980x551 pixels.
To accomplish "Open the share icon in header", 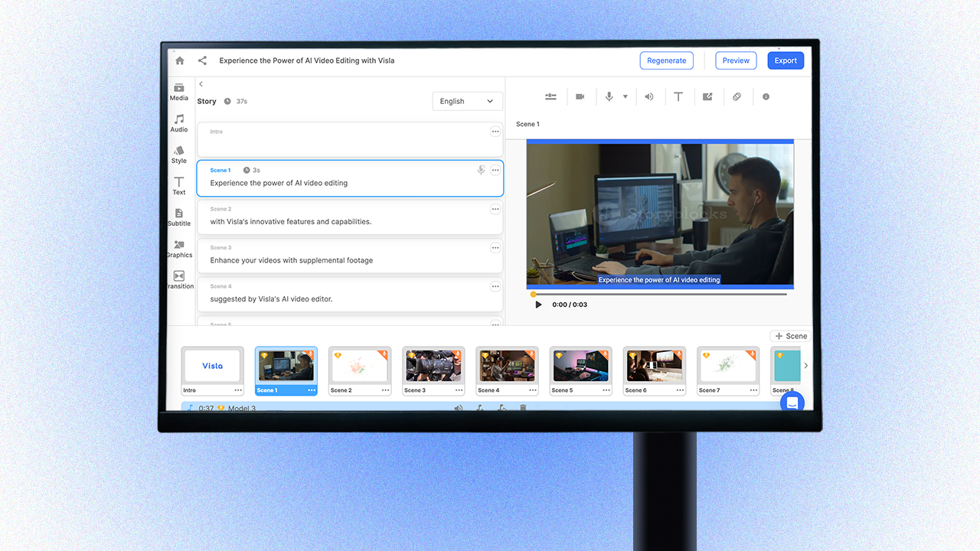I will (202, 60).
